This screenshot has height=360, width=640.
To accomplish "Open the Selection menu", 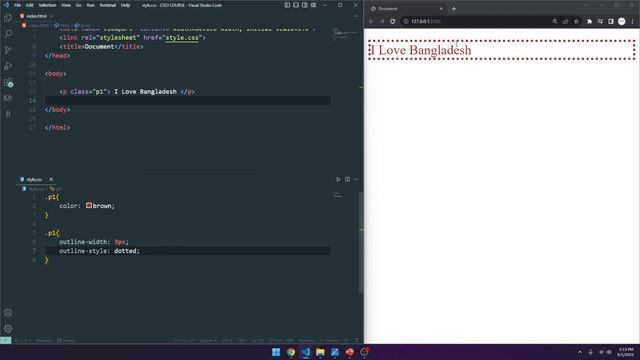I will pyautogui.click(x=47, y=5).
